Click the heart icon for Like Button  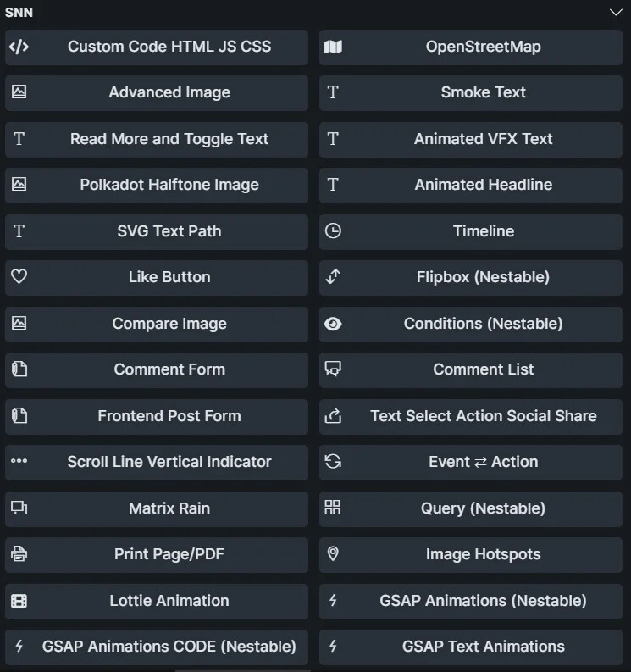pos(19,277)
